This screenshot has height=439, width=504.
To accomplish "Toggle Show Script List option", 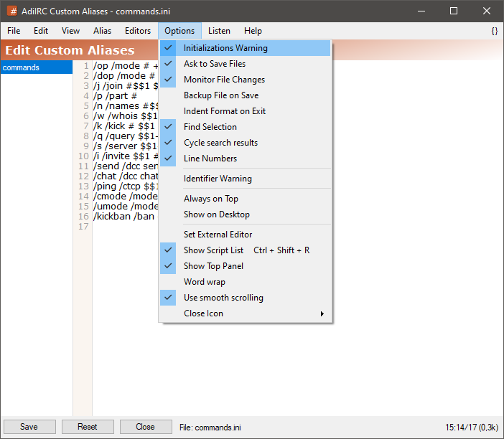I will pos(246,250).
